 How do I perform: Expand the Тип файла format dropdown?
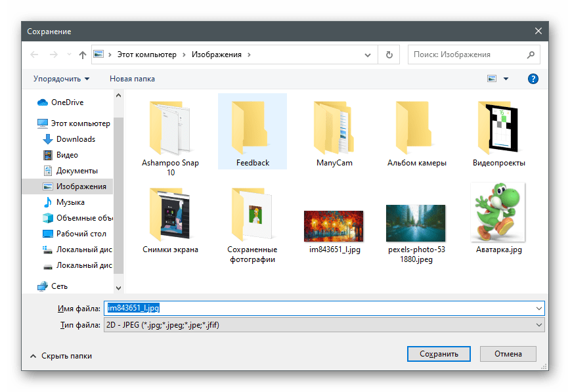(539, 325)
